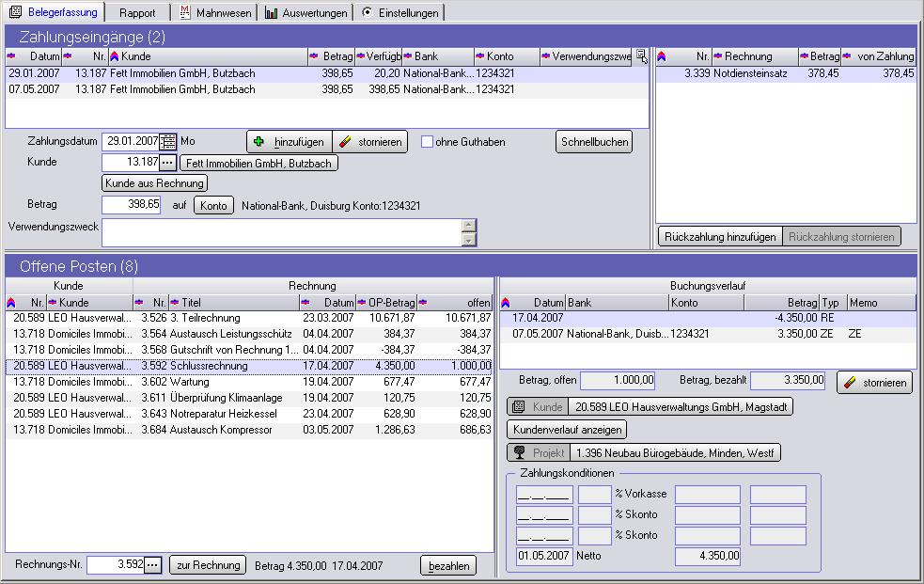Click into the Betrag input field
The height and width of the screenshot is (584, 924).
pyautogui.click(x=132, y=204)
